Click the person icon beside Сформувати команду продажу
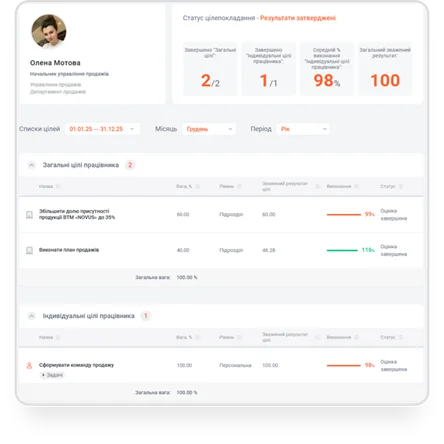This screenshot has width=444, height=444. [x=29, y=366]
